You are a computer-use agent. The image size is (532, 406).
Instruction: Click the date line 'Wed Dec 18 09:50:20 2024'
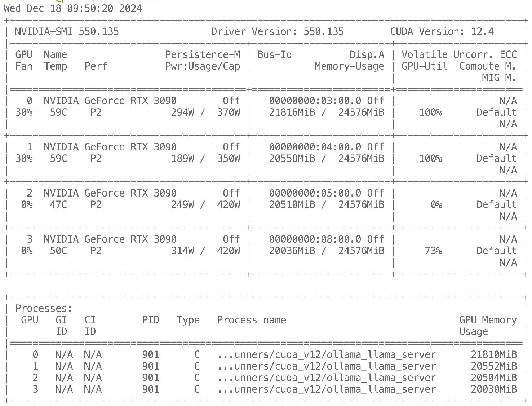(x=73, y=9)
